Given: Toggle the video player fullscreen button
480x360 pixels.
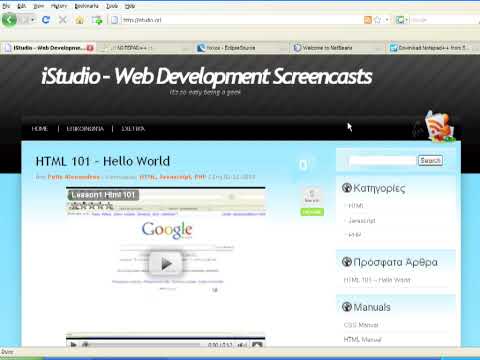Looking at the screenshot, I should pos(257,345).
